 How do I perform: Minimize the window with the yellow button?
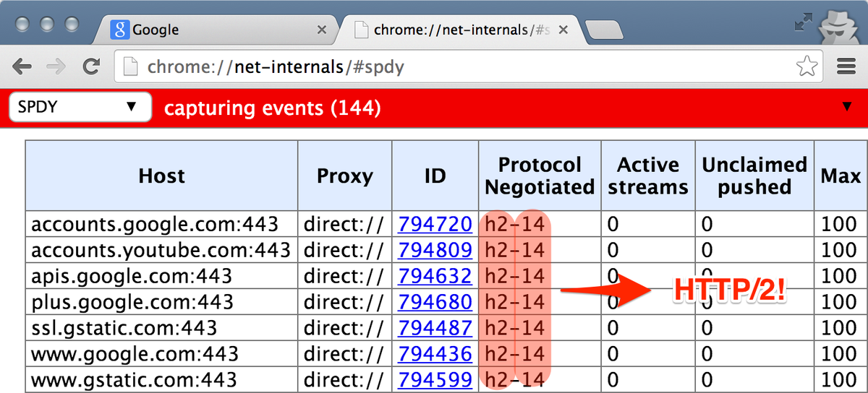point(47,24)
